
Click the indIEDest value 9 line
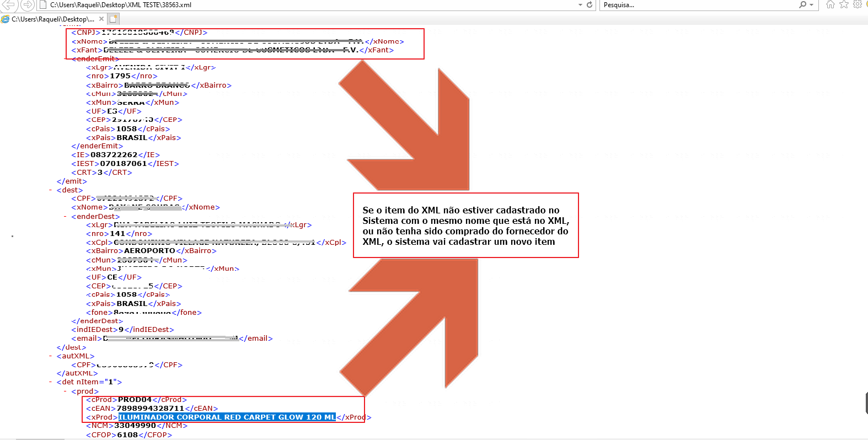click(122, 330)
